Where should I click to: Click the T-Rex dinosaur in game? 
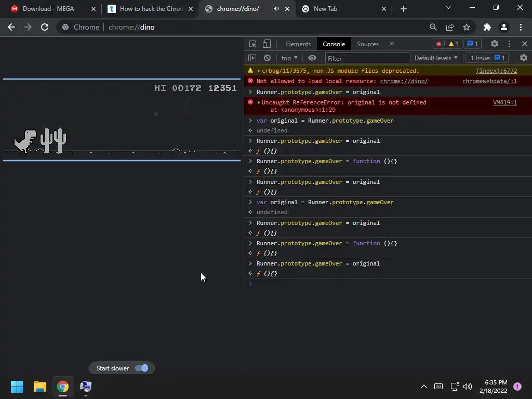(x=25, y=141)
